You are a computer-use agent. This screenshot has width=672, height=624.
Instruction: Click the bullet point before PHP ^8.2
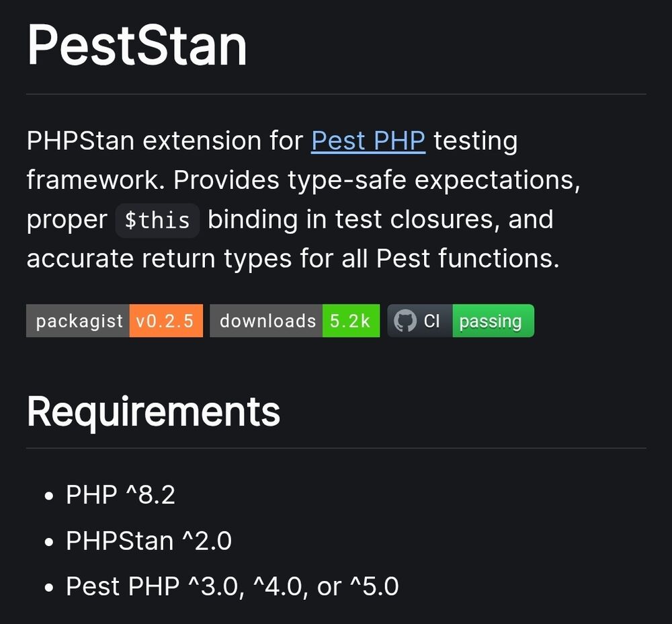48,497
